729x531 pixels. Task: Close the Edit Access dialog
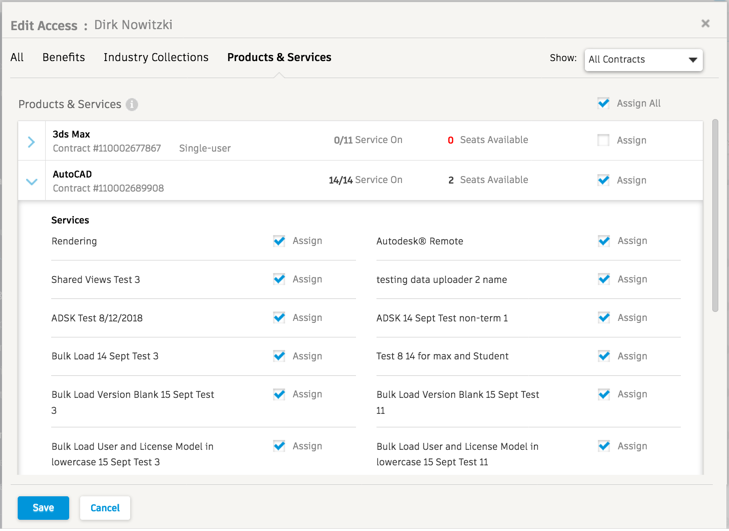(705, 23)
